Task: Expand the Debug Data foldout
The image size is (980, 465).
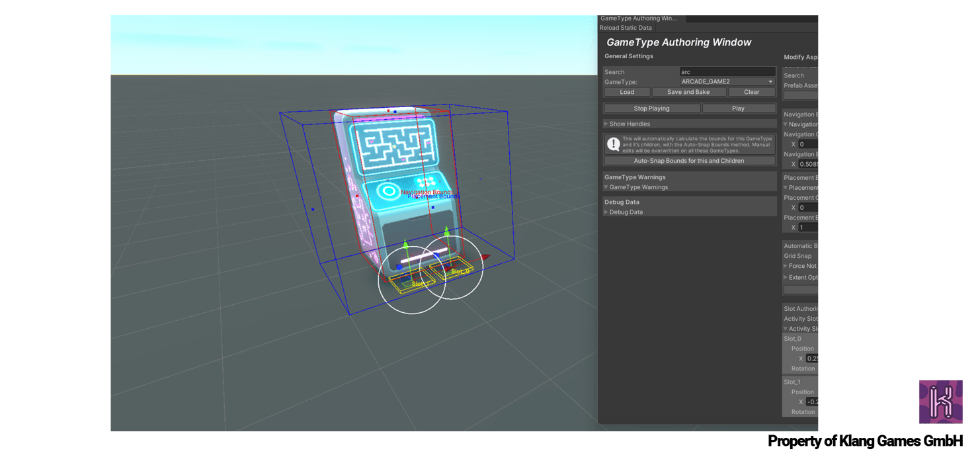Action: pyautogui.click(x=606, y=212)
